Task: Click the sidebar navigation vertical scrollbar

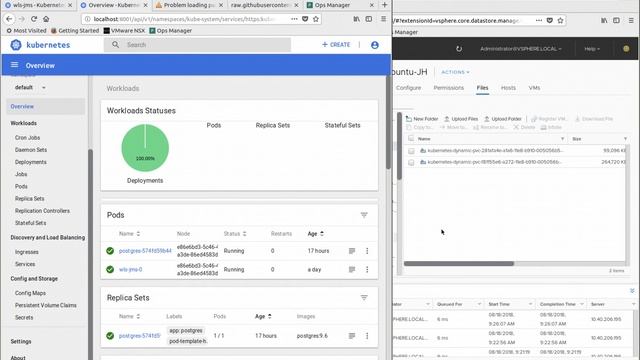Action: pos(90,253)
